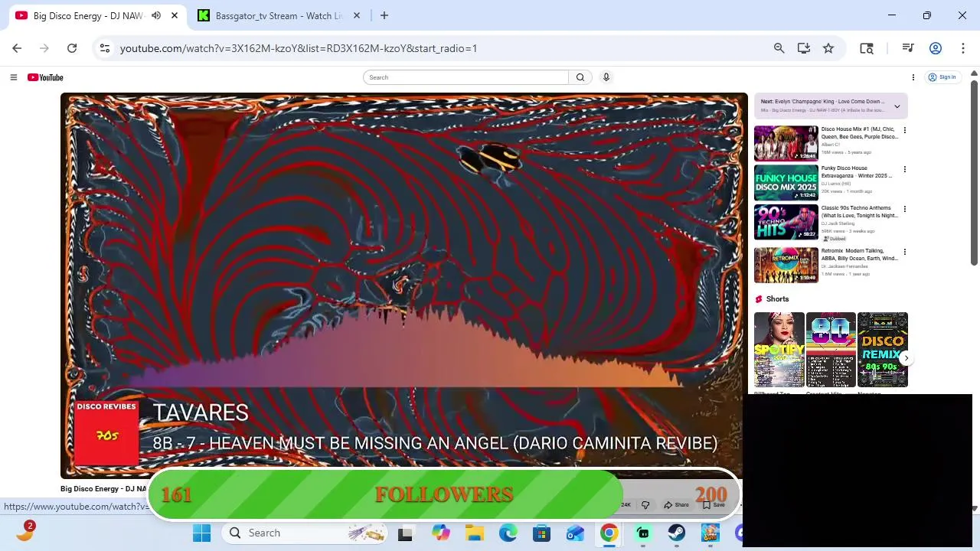Focus the YouTube search field

pos(466,77)
